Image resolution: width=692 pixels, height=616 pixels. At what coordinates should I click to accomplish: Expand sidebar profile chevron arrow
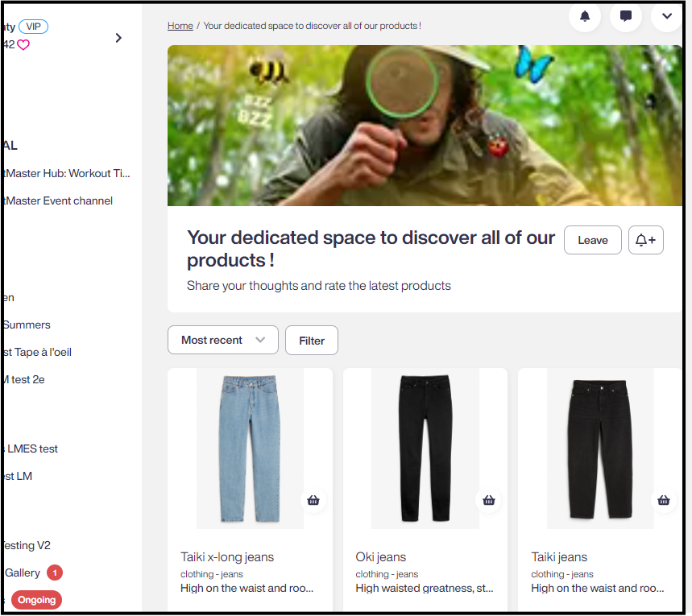click(x=118, y=38)
